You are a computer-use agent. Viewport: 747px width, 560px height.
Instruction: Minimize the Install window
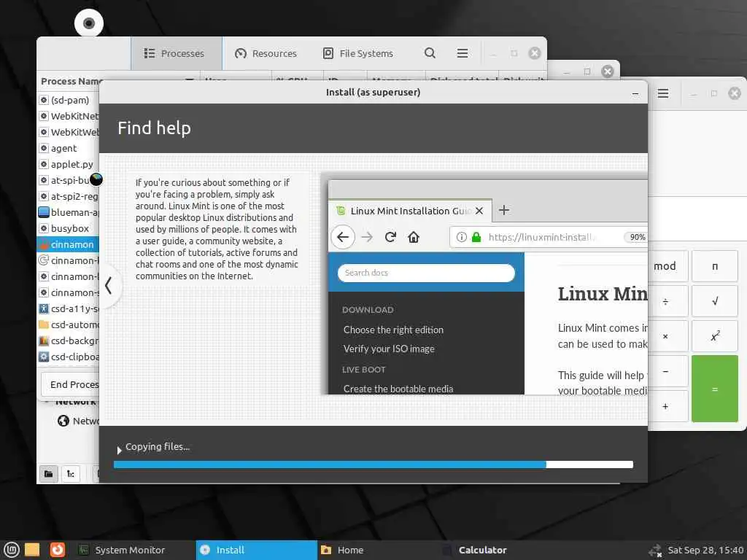point(635,94)
